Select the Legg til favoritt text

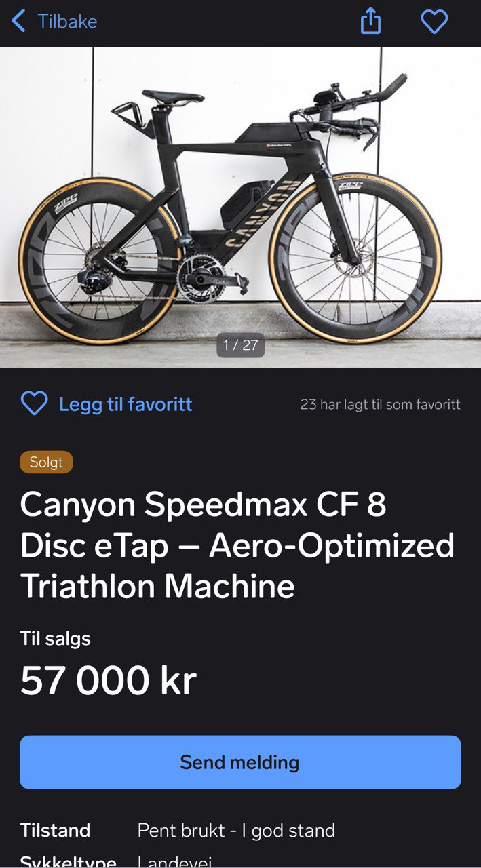pos(126,405)
